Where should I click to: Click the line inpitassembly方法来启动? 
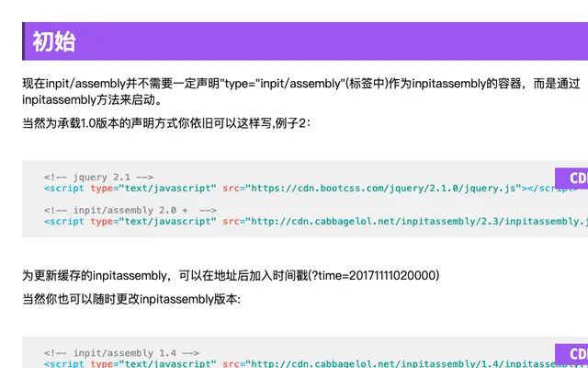92,99
